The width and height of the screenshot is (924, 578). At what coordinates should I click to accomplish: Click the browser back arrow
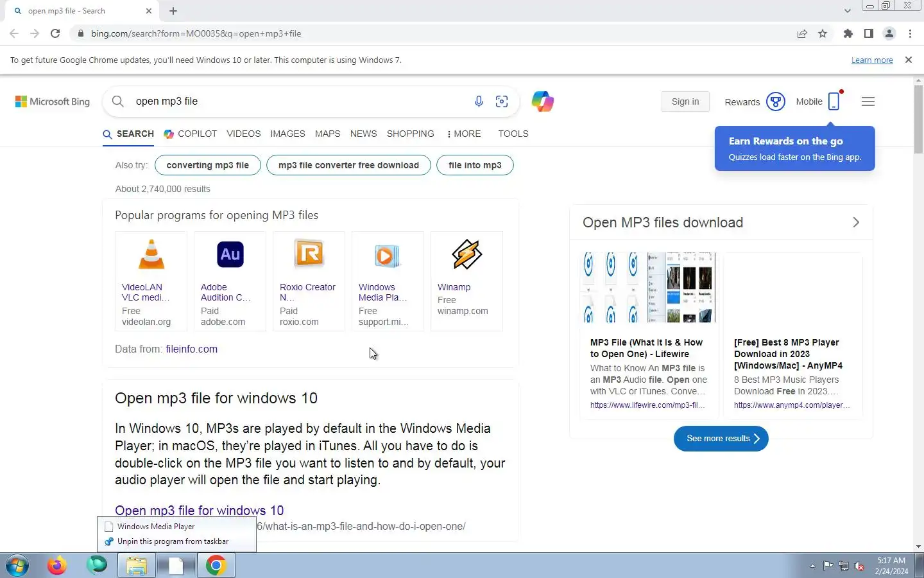(14, 33)
